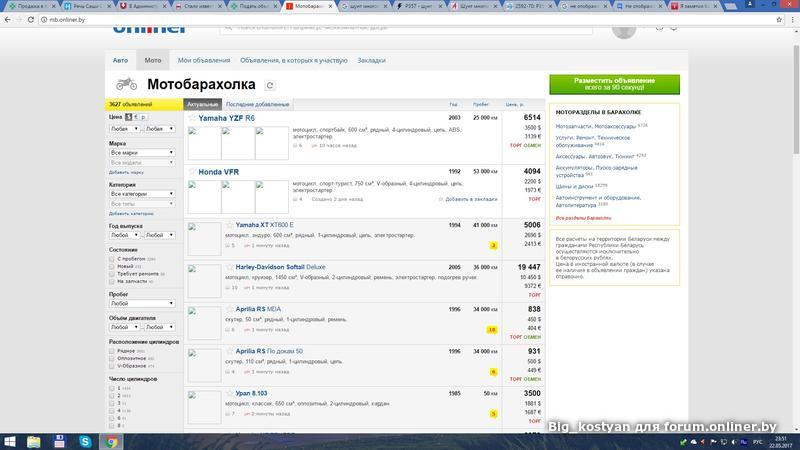Click the refresh icon beside Мотобарахолка title
800x450 pixels.
click(x=270, y=85)
